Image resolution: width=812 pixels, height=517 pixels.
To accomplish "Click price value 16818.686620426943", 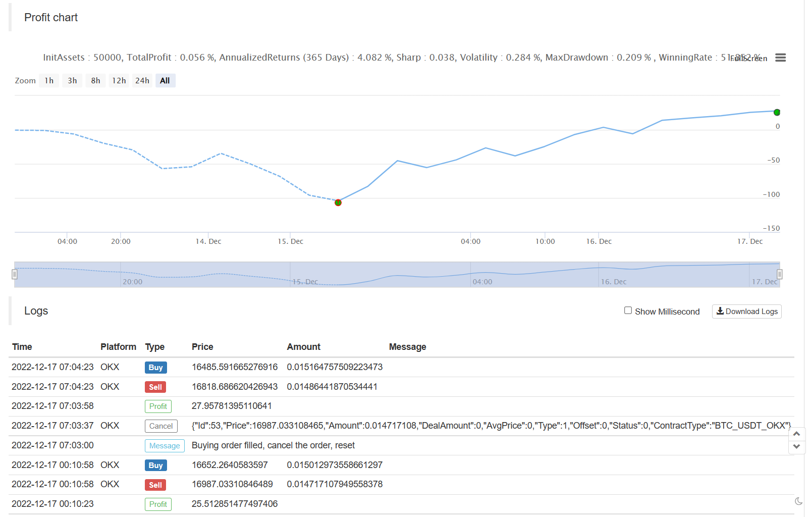I will click(x=235, y=387).
